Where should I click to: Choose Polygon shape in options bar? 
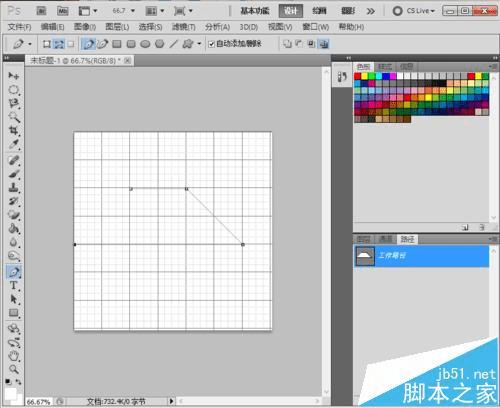pyautogui.click(x=160, y=44)
